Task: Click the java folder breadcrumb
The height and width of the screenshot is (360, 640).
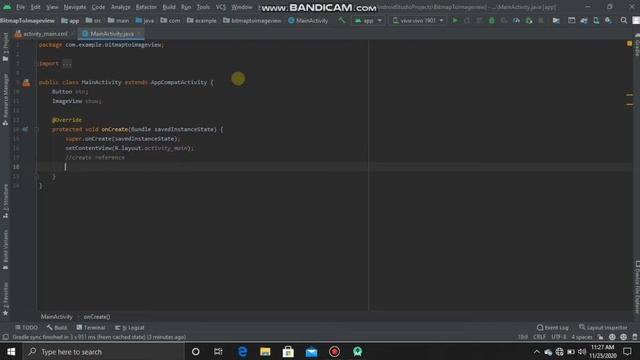Action: pos(144,20)
